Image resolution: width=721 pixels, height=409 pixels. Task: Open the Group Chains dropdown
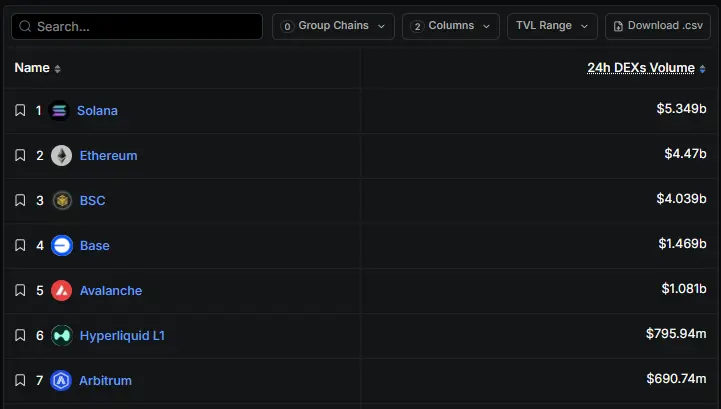[333, 26]
